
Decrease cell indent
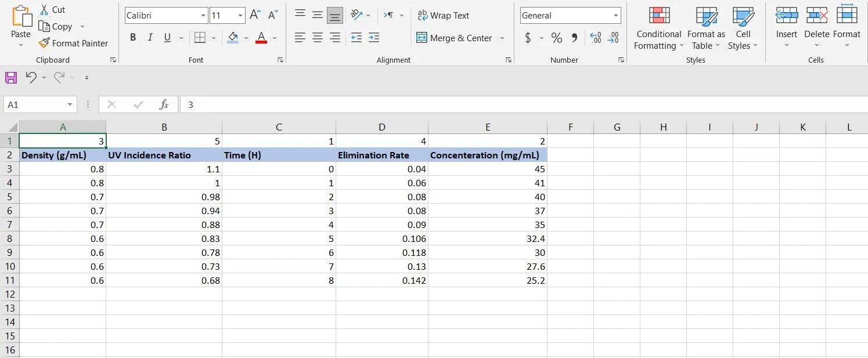click(356, 38)
